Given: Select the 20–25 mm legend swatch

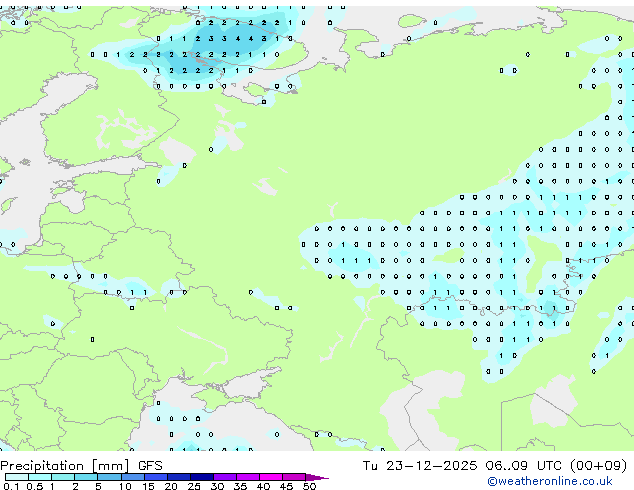Looking at the screenshot, I should tap(179, 477).
